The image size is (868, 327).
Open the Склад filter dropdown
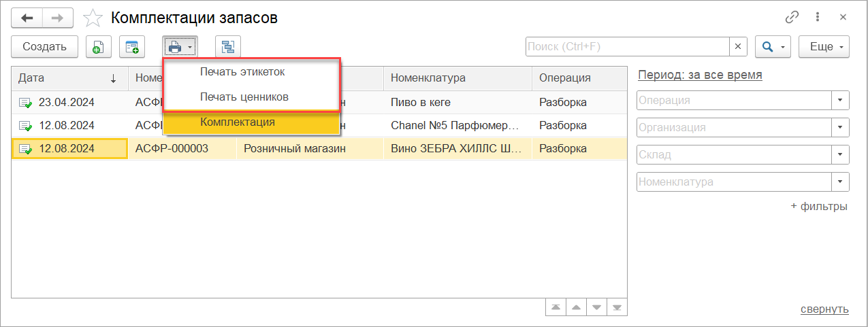coord(841,154)
